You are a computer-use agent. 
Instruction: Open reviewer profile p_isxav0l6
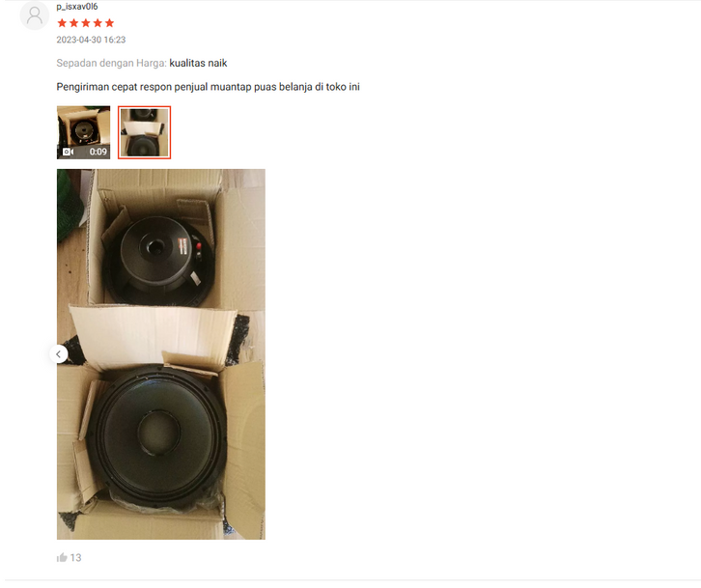[x=77, y=6]
